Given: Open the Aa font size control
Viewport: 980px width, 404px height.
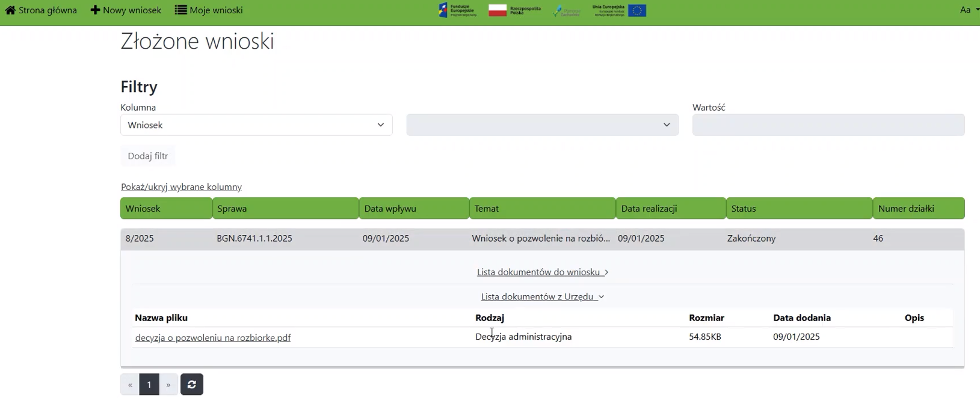Looking at the screenshot, I should pyautogui.click(x=967, y=10).
